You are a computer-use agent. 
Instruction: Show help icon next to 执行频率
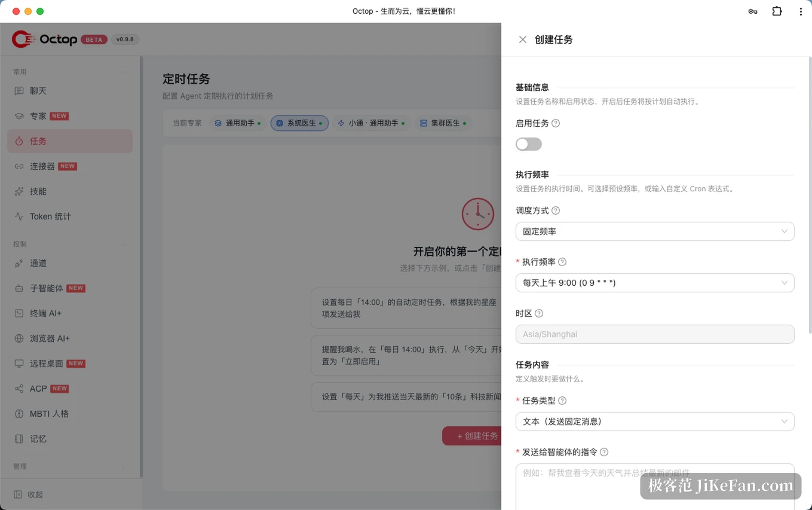[562, 262]
